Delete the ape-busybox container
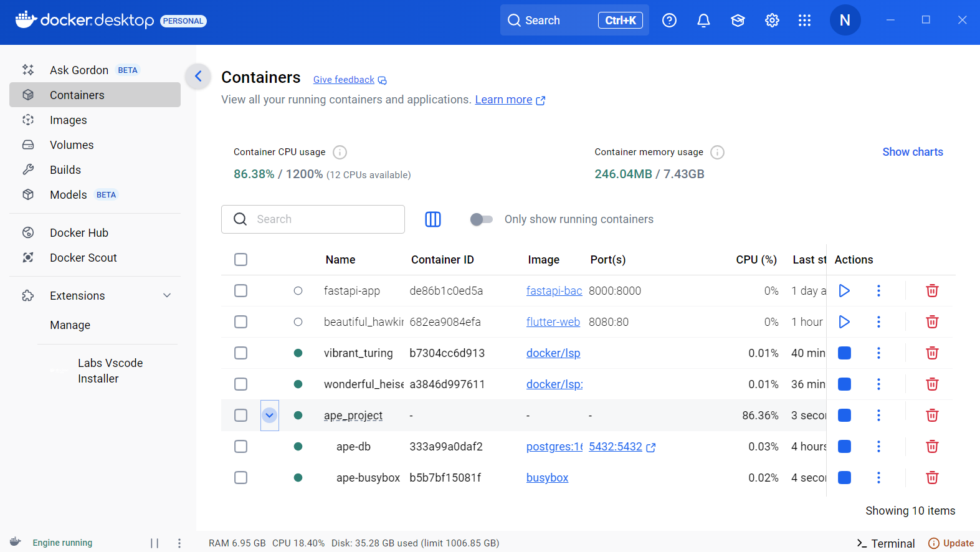 point(932,477)
